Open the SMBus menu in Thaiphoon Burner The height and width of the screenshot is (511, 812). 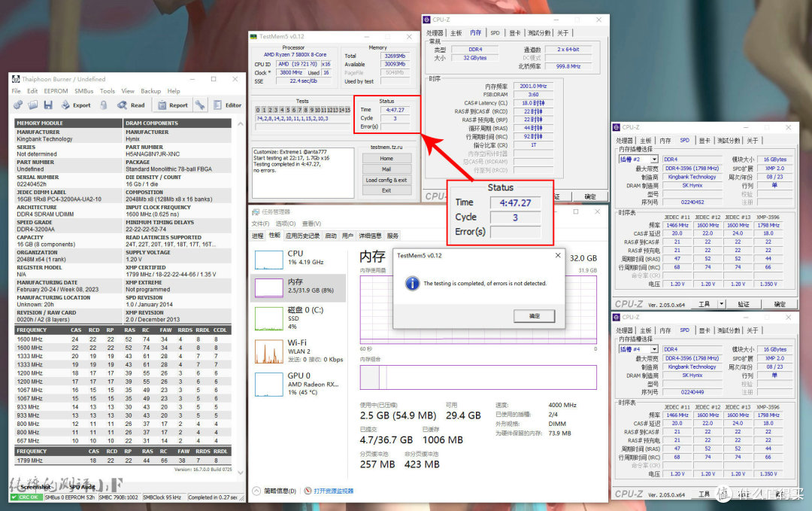pos(84,91)
